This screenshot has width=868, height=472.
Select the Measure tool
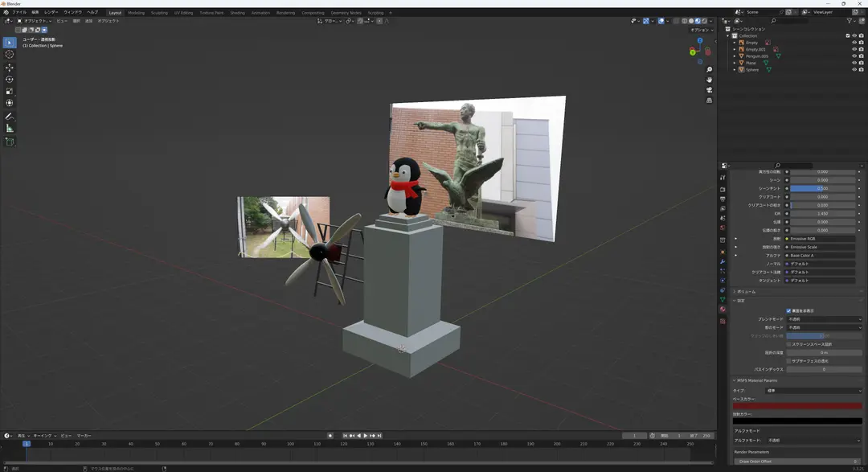(10, 129)
